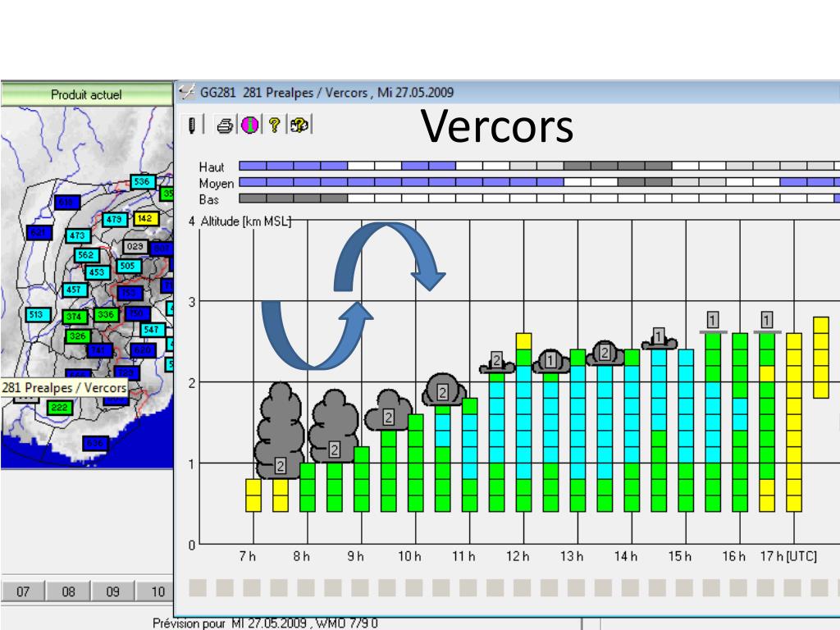Click the 'Moyen' cloud level label
This screenshot has height=630, width=840.
coord(217,183)
